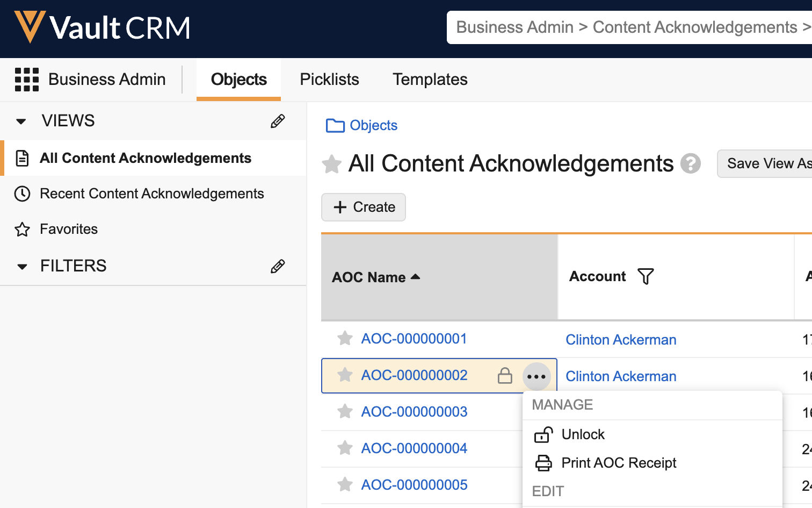Toggle the favorite star for AOC-000000001
The image size is (812, 508).
tap(345, 339)
